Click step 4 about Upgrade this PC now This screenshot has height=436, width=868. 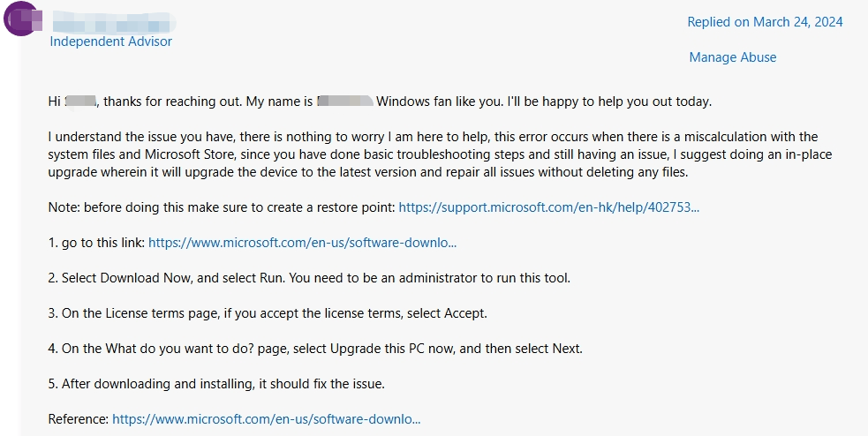[x=315, y=349]
